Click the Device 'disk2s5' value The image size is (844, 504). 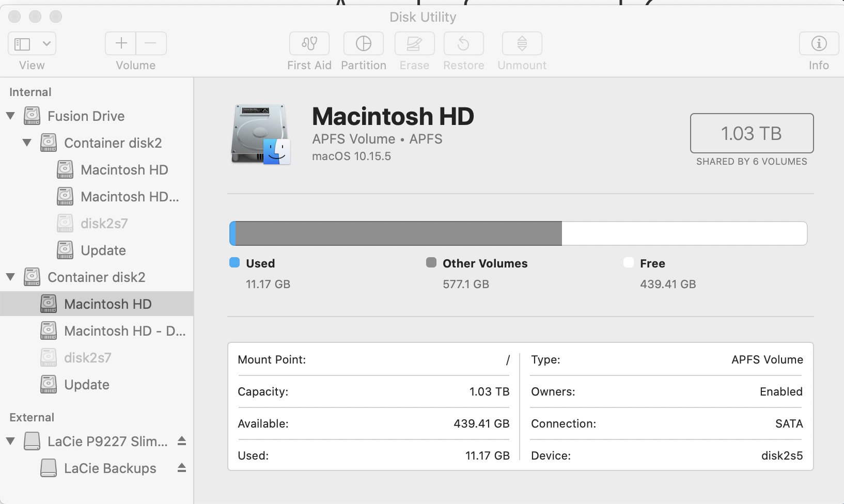point(782,455)
